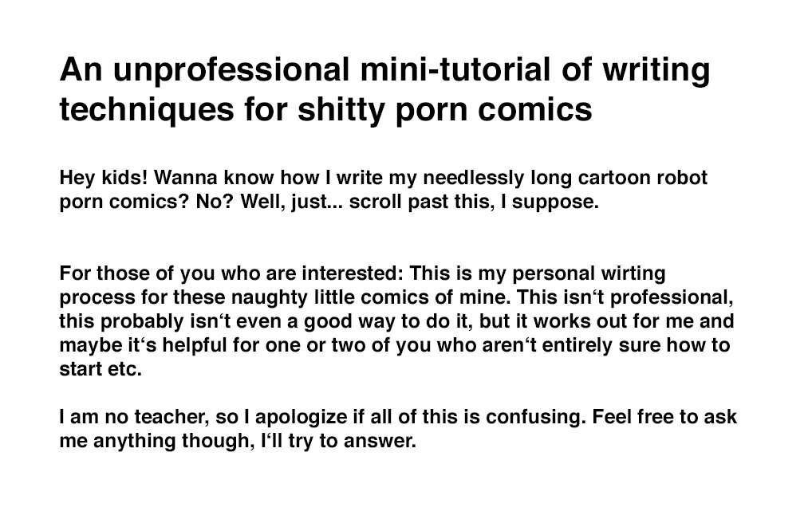Click the misspelled word 'wirting'
812x519 pixels.
tap(633, 273)
